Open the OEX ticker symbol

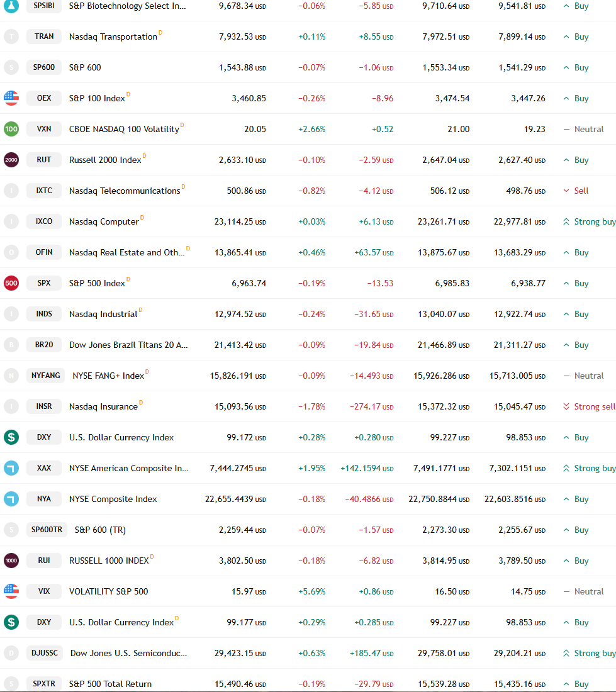[44, 98]
